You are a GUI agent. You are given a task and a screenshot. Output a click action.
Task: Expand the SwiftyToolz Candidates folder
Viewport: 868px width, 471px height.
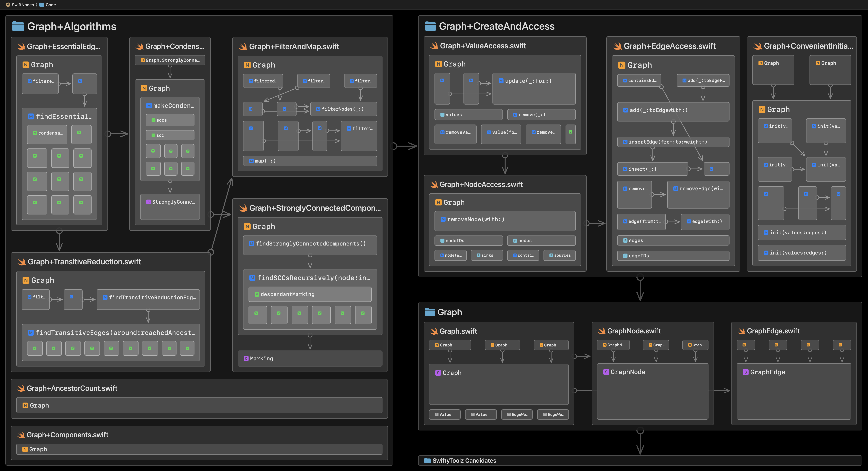pos(464,460)
